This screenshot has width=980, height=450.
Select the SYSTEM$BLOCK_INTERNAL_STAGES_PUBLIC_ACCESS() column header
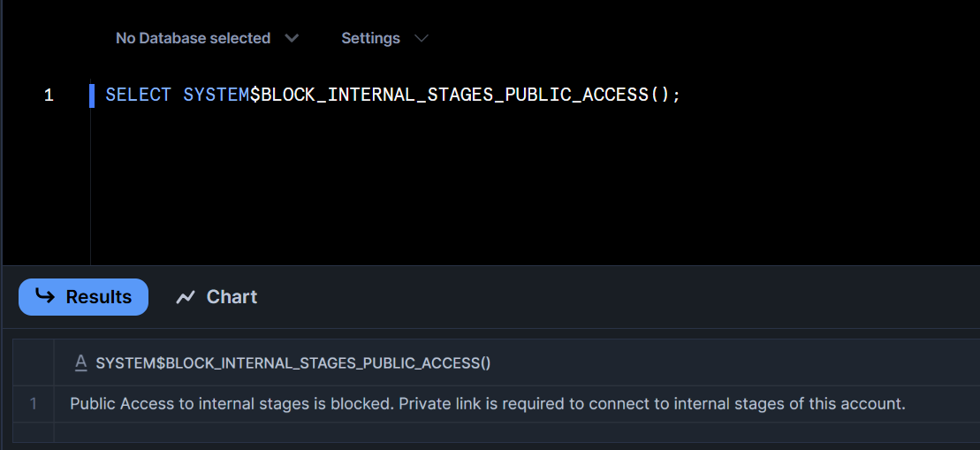click(x=292, y=362)
